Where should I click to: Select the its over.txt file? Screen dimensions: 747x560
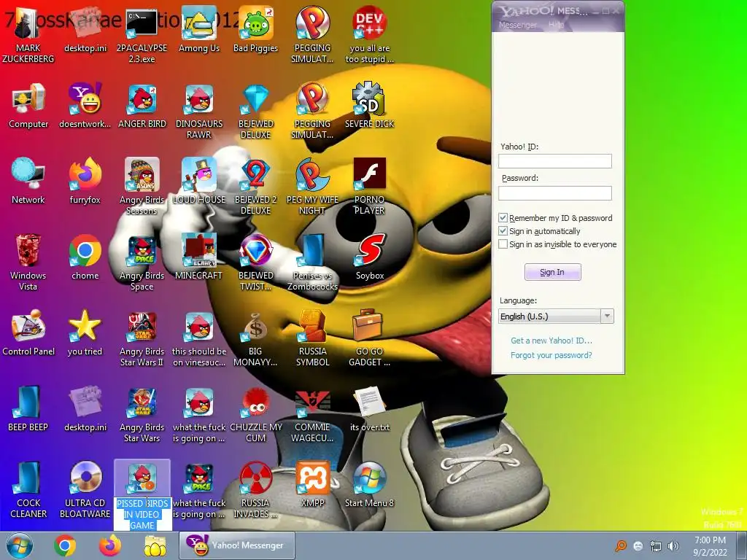[369, 408]
